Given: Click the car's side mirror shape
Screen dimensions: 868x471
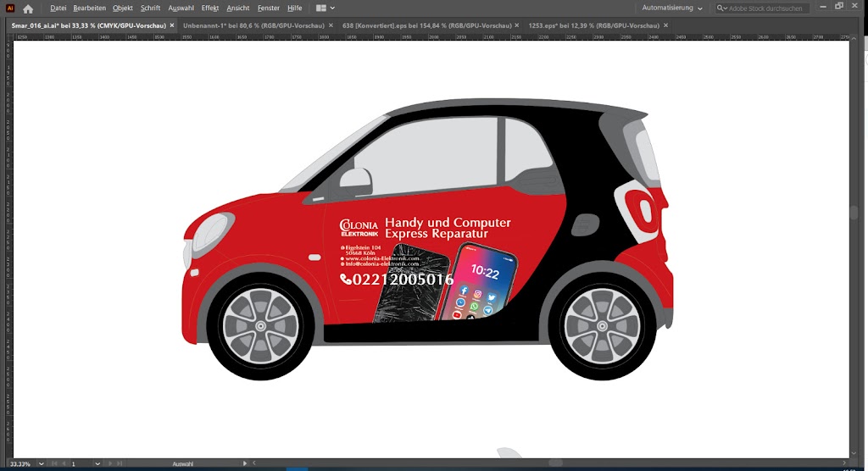Looking at the screenshot, I should pos(356,180).
